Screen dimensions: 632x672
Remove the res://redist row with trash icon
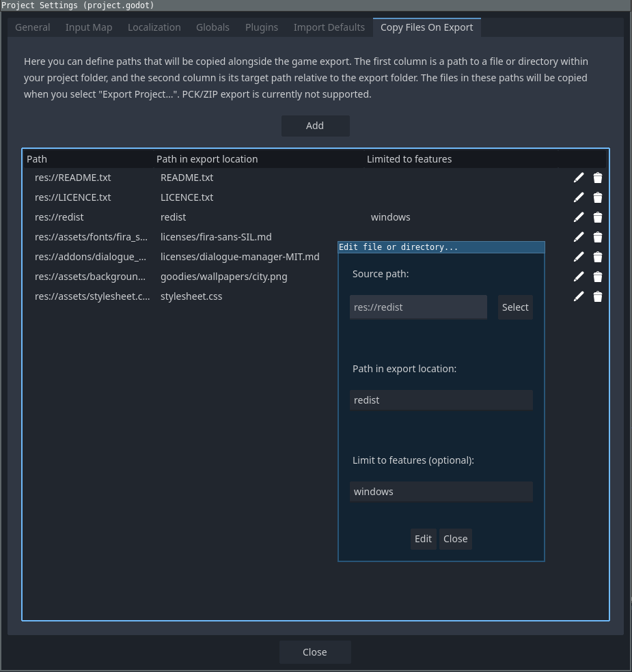pos(597,217)
